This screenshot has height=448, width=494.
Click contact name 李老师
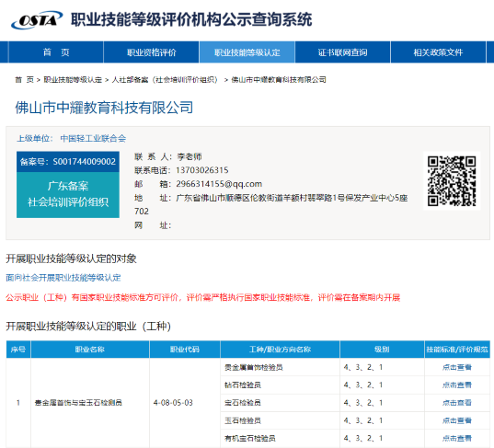tap(190, 156)
